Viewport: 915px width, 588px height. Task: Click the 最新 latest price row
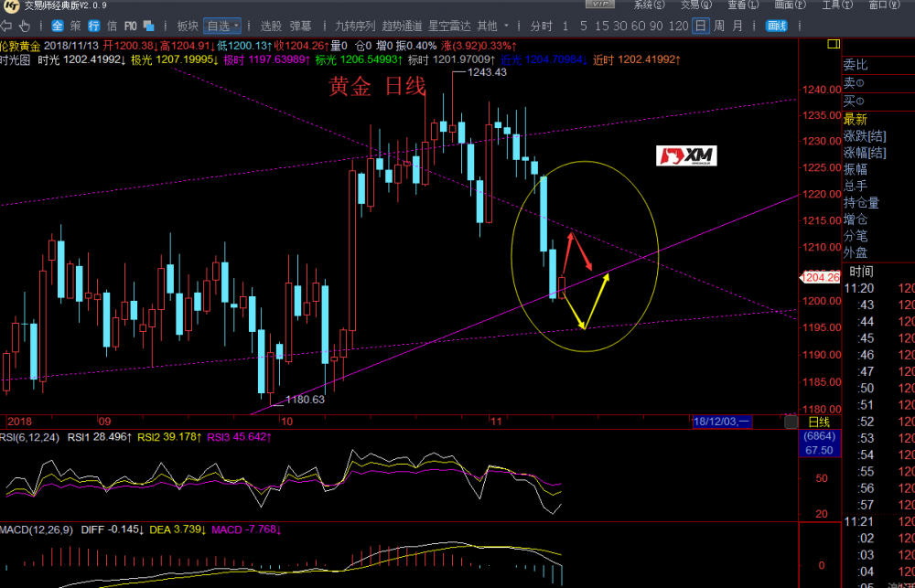tap(856, 119)
